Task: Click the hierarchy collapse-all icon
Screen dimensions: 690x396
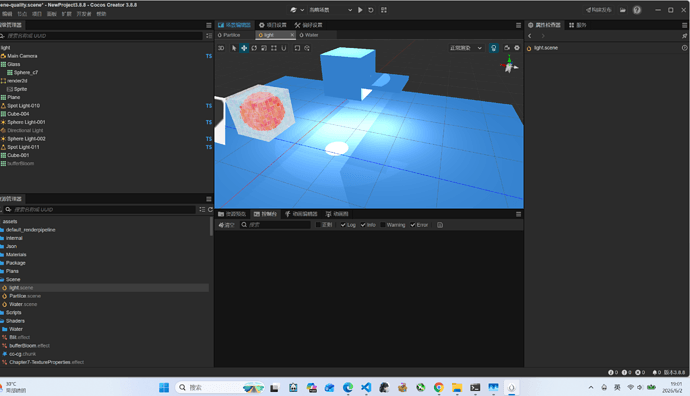Action: point(209,36)
